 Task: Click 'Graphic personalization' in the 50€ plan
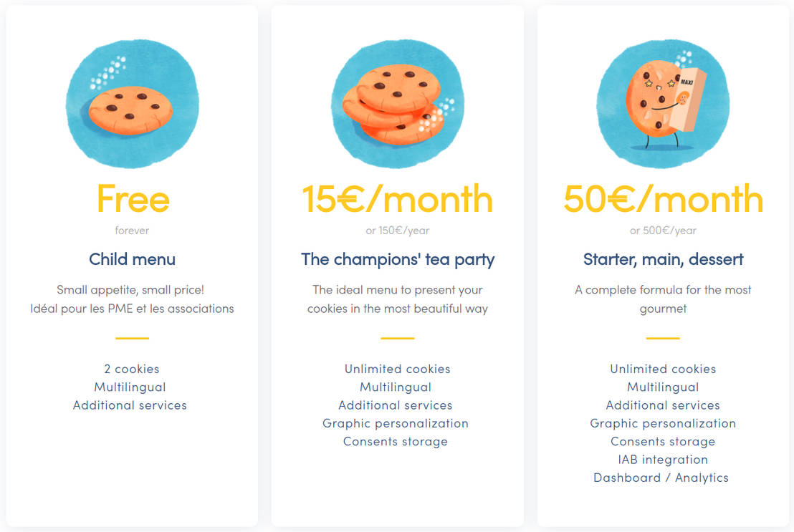(663, 423)
